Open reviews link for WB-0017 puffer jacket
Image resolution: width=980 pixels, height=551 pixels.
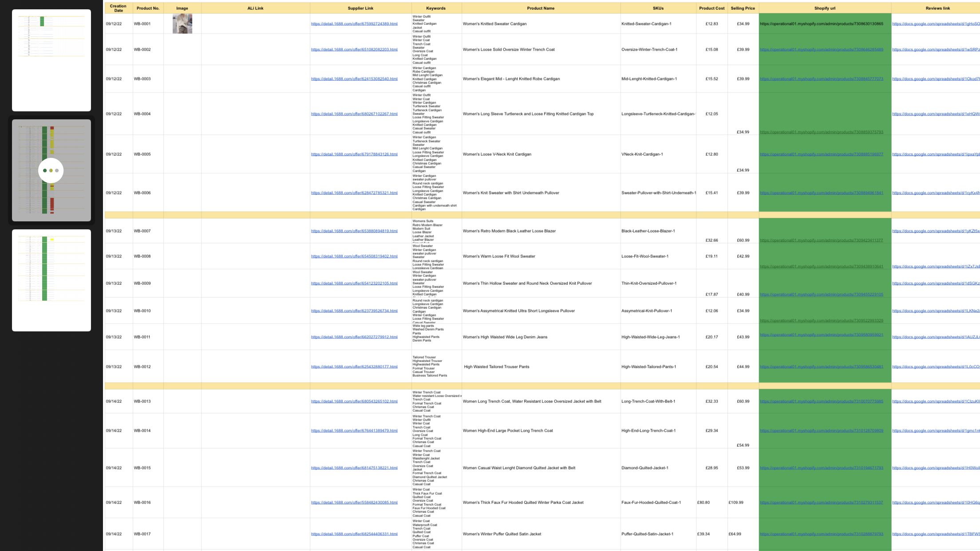[936, 534]
